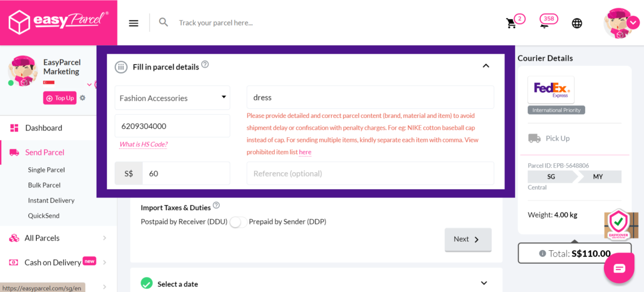Open the chat support bubble icon
This screenshot has width=644, height=292.
pos(619,268)
